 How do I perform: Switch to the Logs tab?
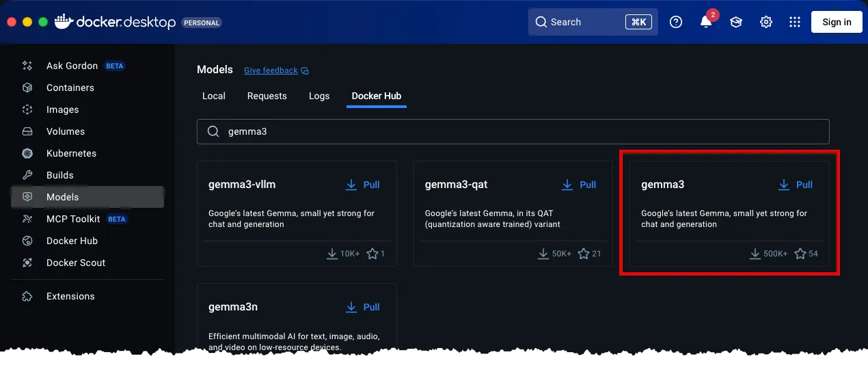[x=319, y=96]
